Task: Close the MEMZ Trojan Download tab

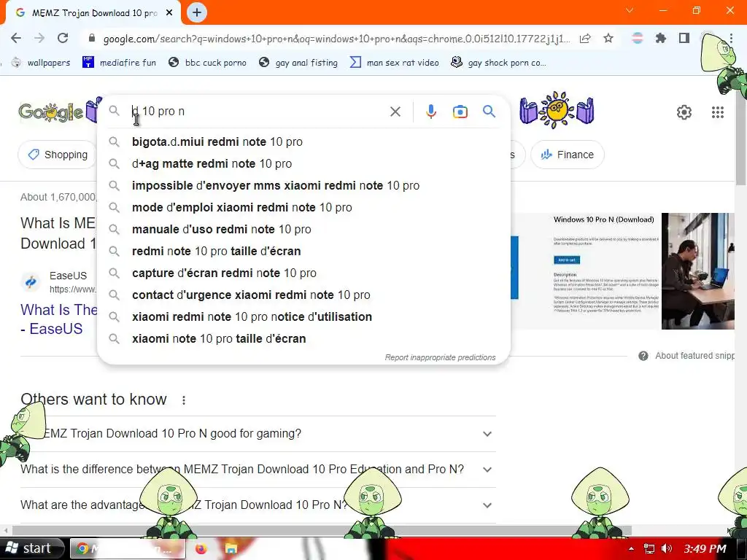Action: click(169, 13)
